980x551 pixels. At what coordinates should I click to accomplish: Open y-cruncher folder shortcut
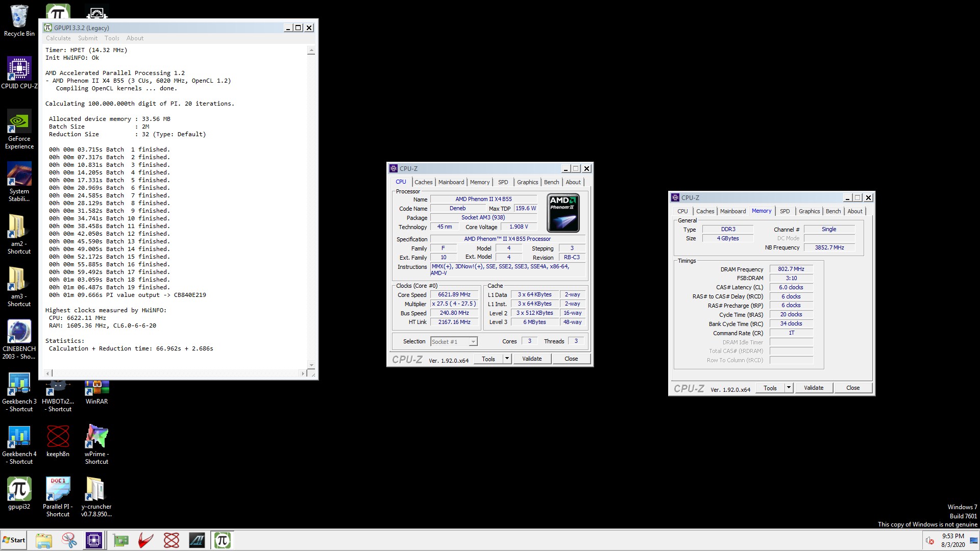click(x=96, y=497)
